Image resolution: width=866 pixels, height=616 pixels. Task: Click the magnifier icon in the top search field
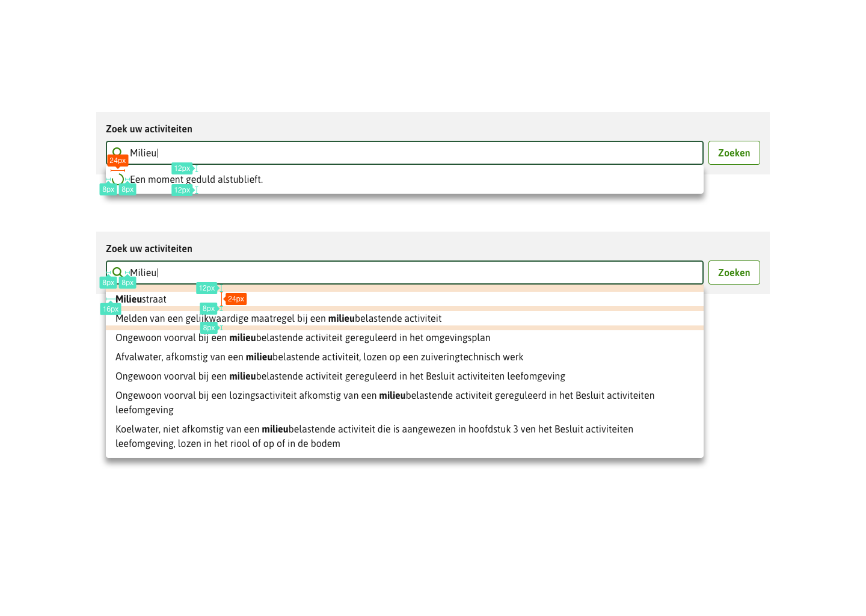pos(117,152)
